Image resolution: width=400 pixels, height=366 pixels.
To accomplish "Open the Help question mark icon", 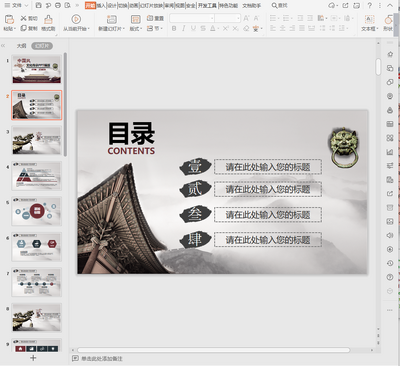I will click(369, 5).
